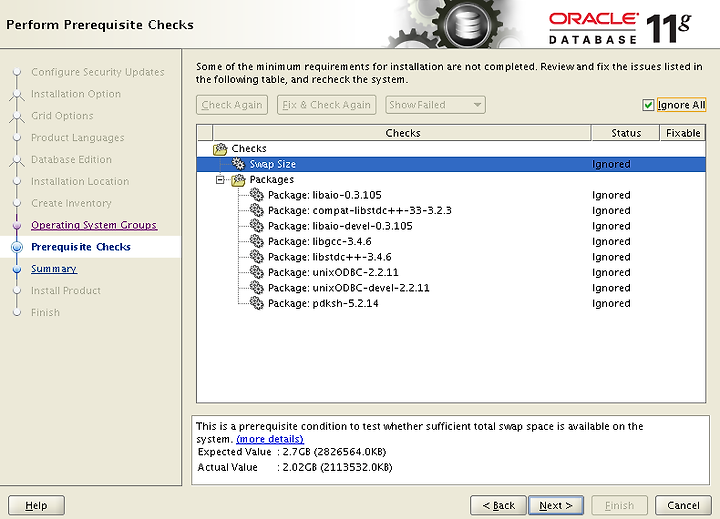Screen dimensions: 720x519
Task: Click Product Languages step
Action: [x=78, y=138]
